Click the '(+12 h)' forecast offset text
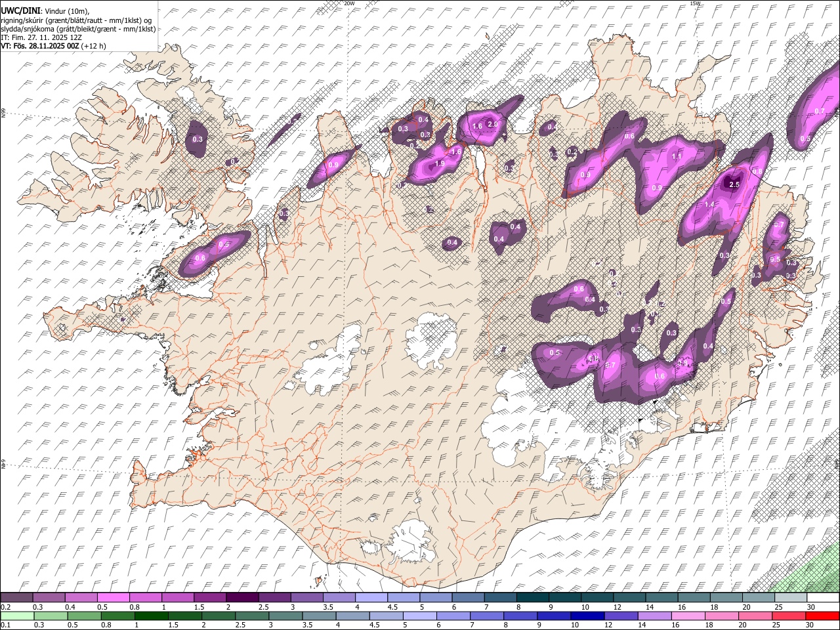Image resolution: width=840 pixels, height=630 pixels. (93, 46)
